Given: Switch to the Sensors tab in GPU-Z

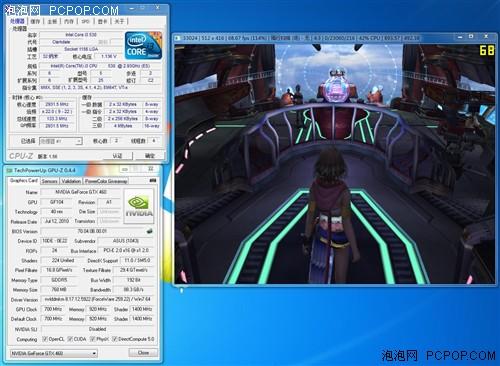Looking at the screenshot, I should [49, 181].
